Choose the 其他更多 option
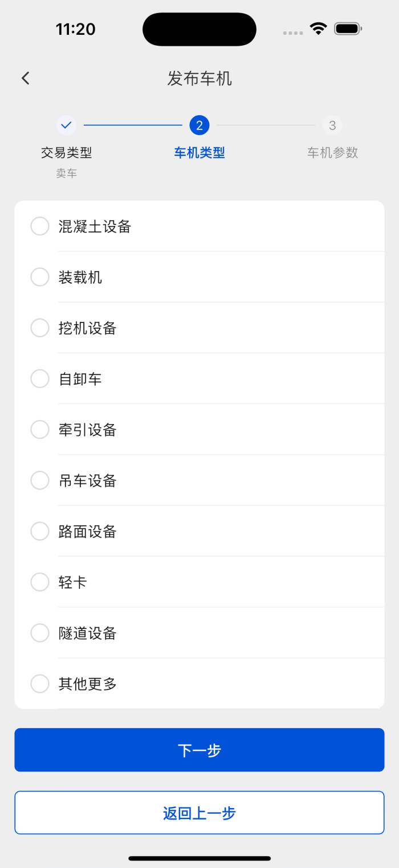Image resolution: width=399 pixels, height=868 pixels. pyautogui.click(x=40, y=684)
